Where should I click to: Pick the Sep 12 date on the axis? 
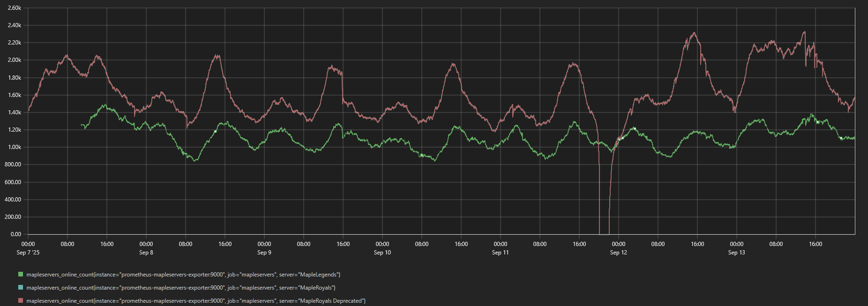point(619,253)
